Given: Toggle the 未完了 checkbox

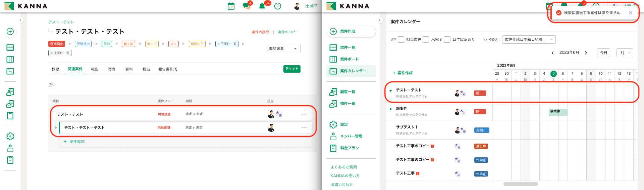Looking at the screenshot, I should tap(426, 39).
